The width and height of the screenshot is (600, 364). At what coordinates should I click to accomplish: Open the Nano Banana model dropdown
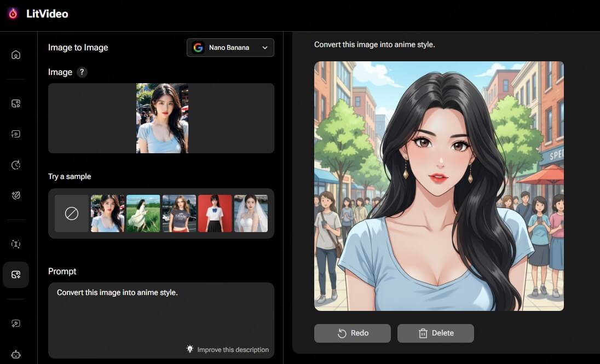tap(230, 48)
